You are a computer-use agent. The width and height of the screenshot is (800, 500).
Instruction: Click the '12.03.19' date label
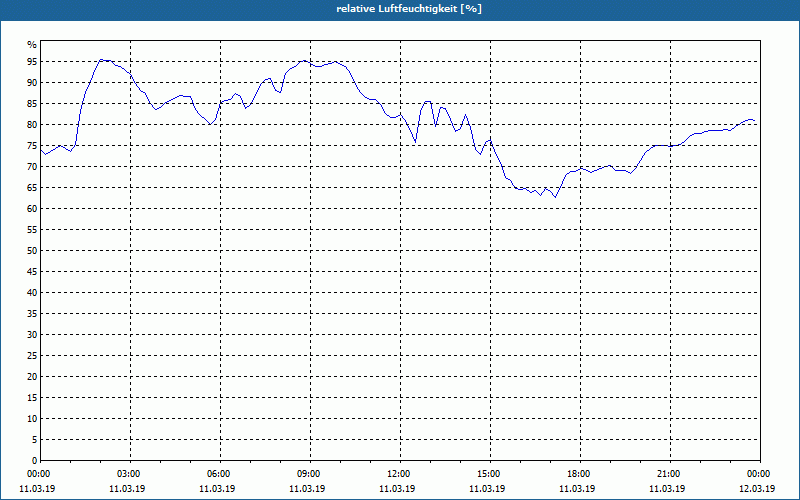point(757,489)
